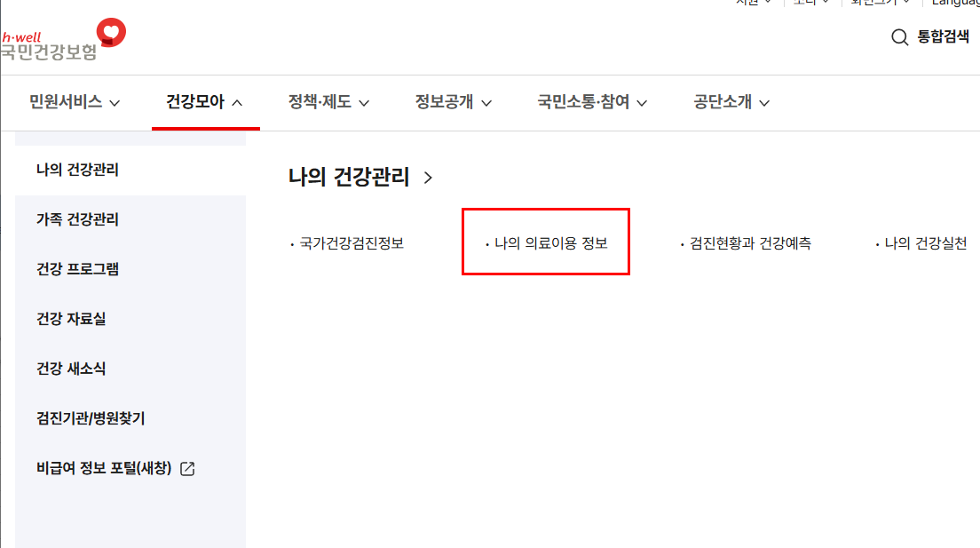
Task: Expand the 정보공개 dropdown chevron
Action: click(x=486, y=103)
